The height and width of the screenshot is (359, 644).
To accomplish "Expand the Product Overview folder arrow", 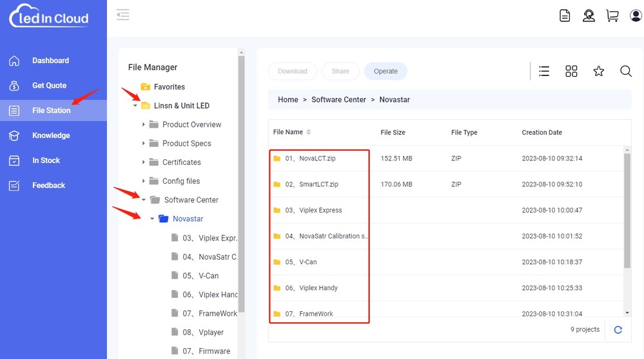I will click(143, 124).
